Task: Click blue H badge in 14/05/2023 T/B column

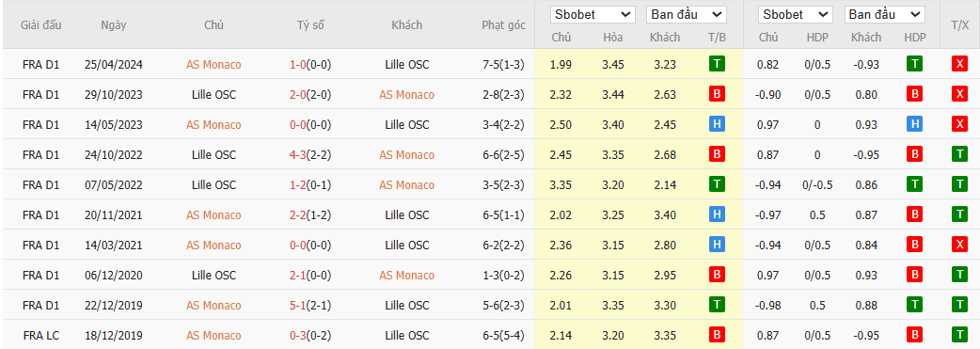Action: click(x=717, y=124)
